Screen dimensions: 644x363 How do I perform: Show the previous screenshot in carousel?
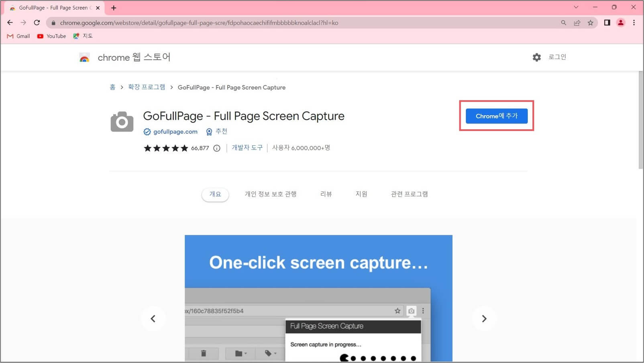pos(153,319)
